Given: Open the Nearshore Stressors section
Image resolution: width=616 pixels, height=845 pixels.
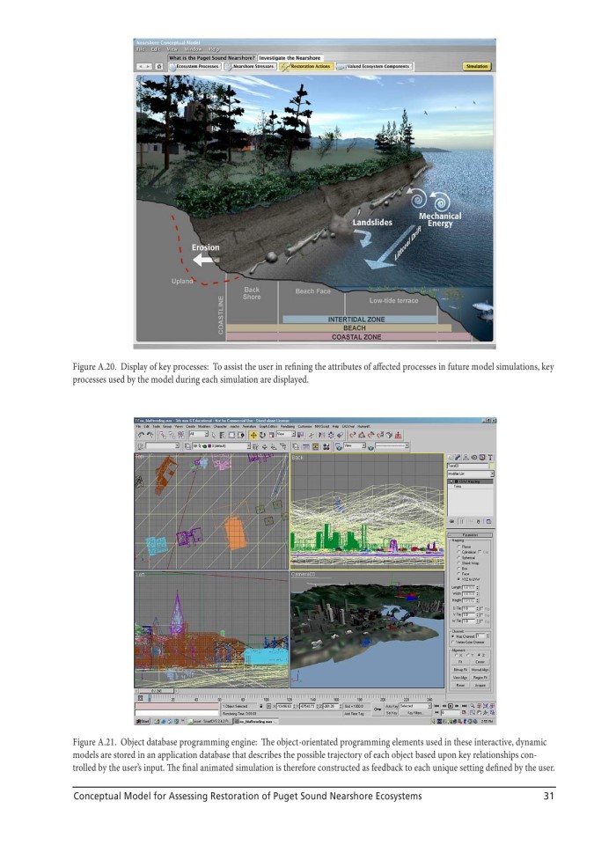Looking at the screenshot, I should [x=250, y=66].
